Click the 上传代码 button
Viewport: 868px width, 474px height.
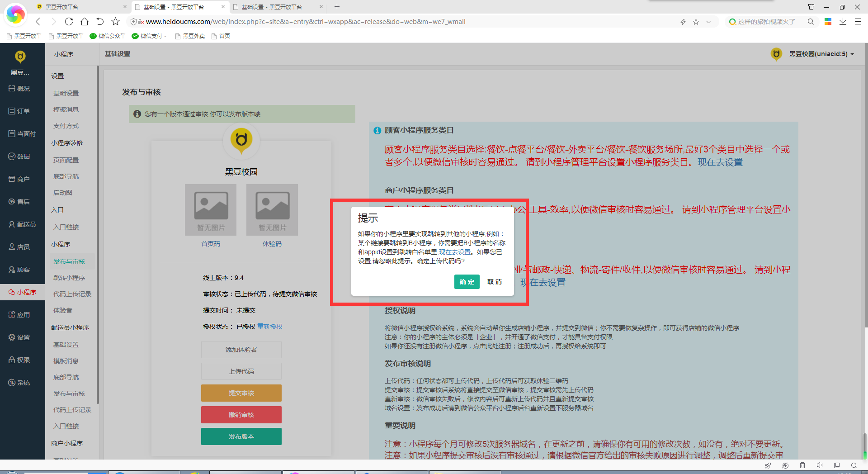point(241,371)
